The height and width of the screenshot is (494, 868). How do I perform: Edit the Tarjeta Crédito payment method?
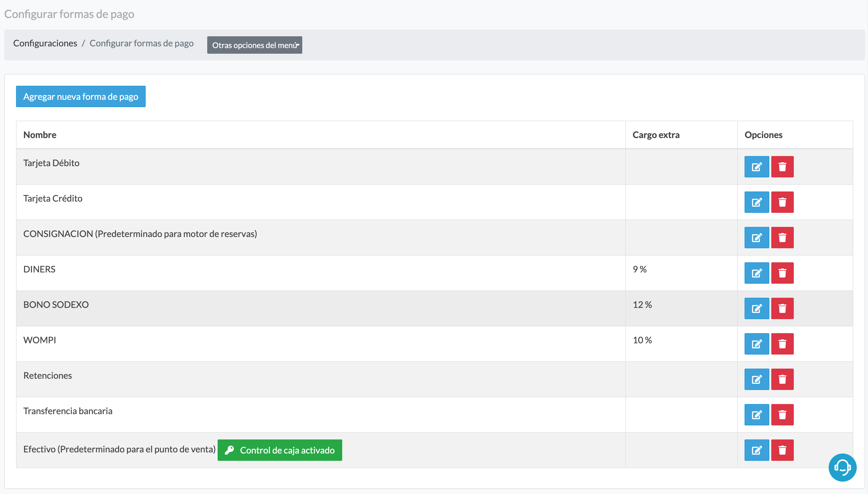point(756,202)
